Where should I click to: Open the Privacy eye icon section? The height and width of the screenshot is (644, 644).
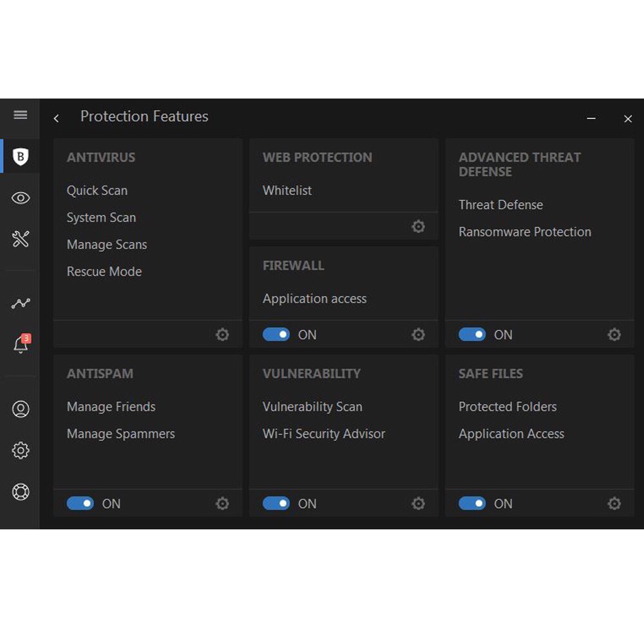click(x=21, y=198)
